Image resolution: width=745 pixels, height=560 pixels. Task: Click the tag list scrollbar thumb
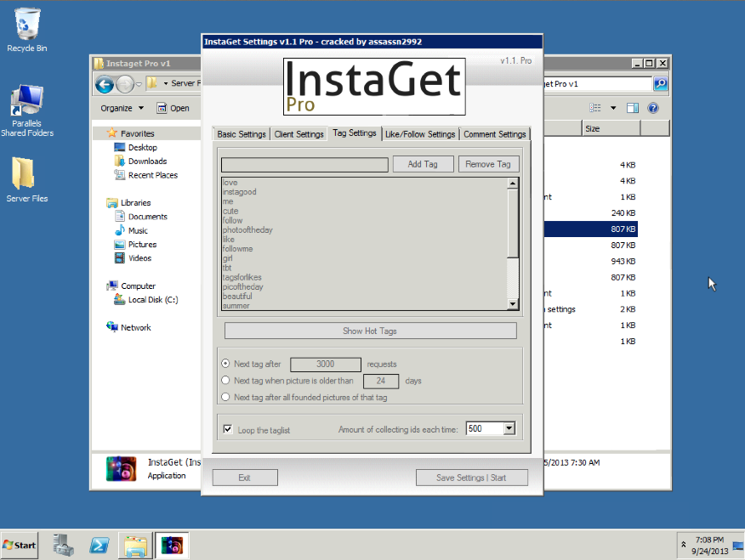click(513, 223)
